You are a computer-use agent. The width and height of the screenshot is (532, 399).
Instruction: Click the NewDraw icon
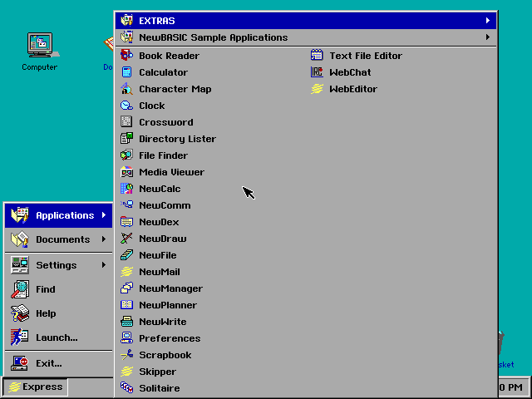[x=126, y=239]
